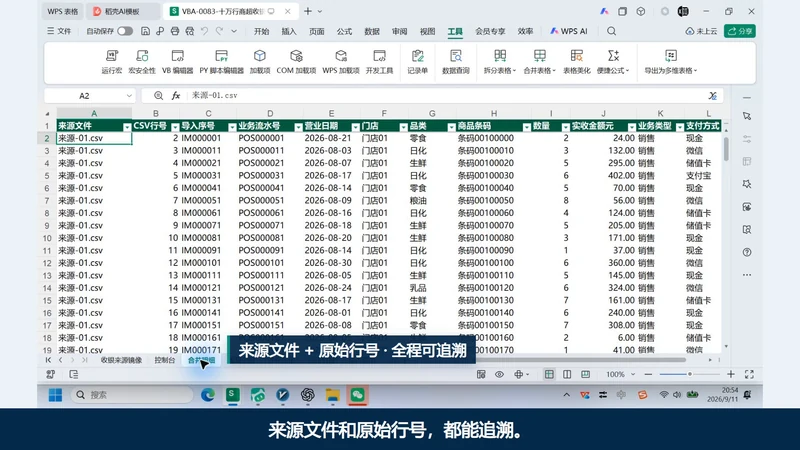Click the new tab plus button
800x450 pixels.
coord(308,11)
